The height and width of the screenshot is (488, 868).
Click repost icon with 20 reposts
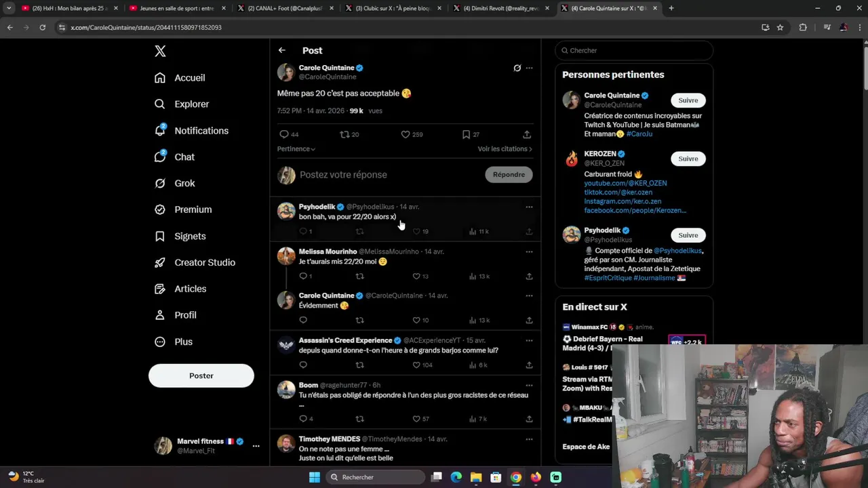344,134
